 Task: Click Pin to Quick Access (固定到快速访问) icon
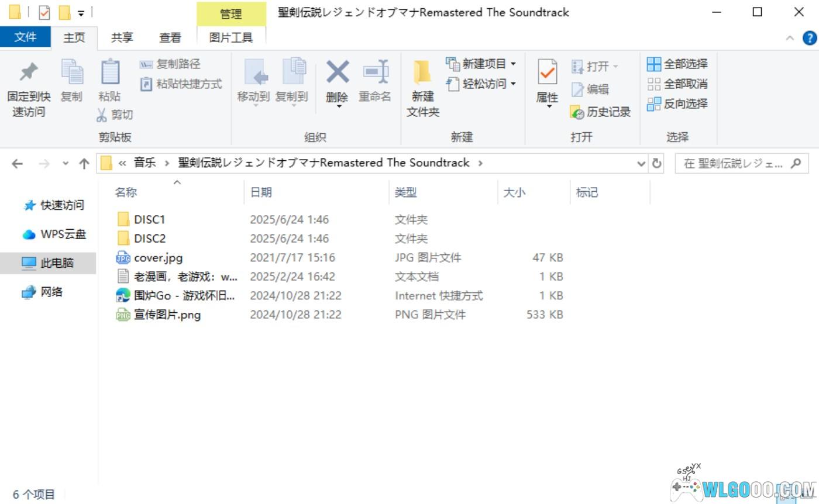point(28,73)
